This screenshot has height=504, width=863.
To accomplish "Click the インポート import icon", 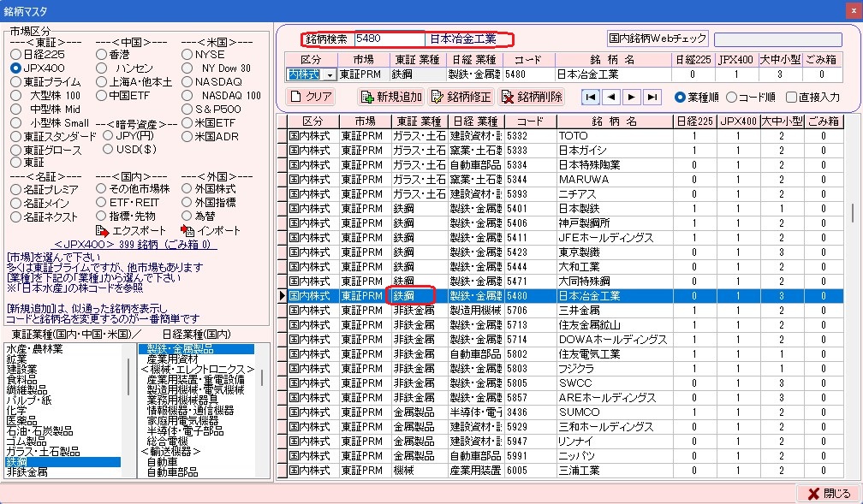I will click(188, 231).
